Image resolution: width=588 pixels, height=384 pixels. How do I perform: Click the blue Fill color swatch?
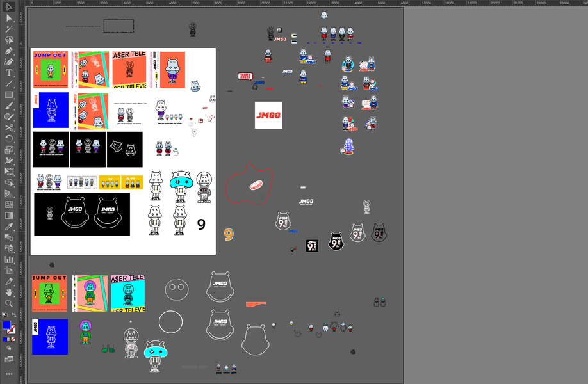tap(6, 325)
